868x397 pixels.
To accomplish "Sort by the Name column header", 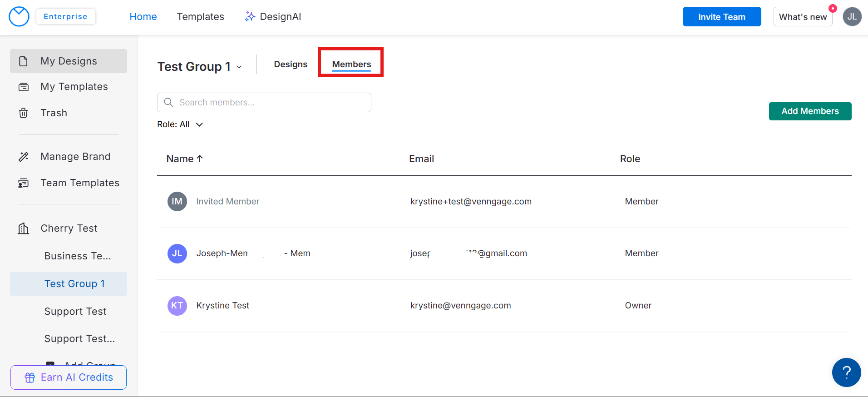I will 185,159.
